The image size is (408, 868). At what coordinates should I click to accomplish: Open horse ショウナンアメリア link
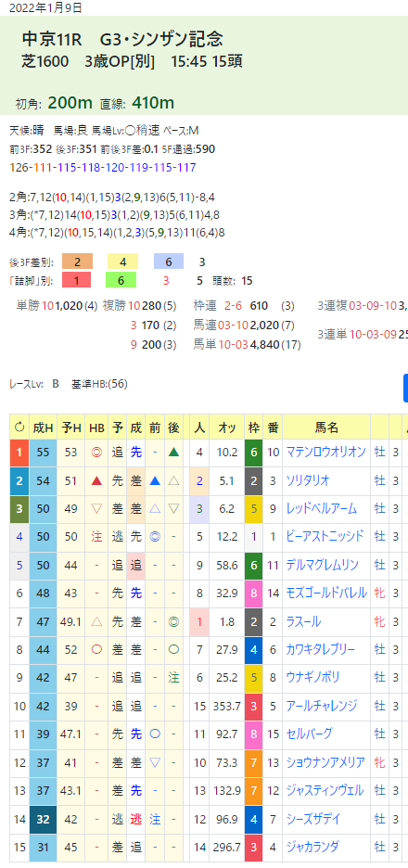[325, 761]
